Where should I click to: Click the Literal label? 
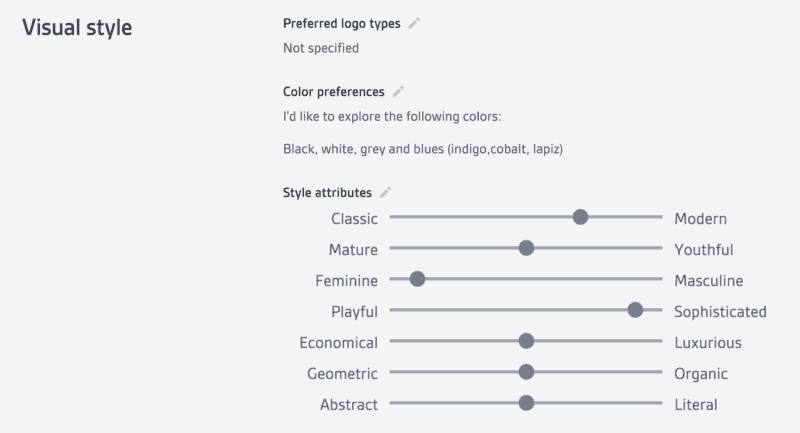(x=696, y=405)
